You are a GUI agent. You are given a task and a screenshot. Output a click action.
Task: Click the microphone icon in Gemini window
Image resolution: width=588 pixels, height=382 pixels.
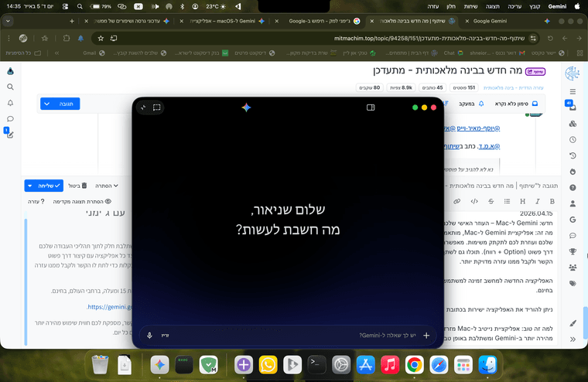pos(149,336)
